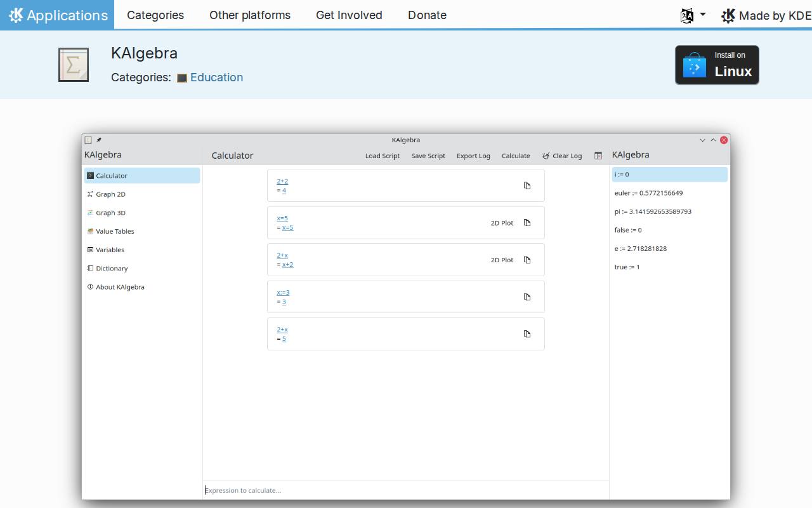Click the KAlgebra sigma app icon
812x508 pixels.
pyautogui.click(x=74, y=65)
